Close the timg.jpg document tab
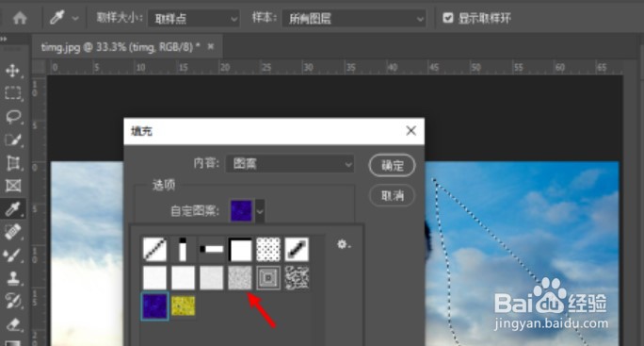This screenshot has width=644, height=346. [211, 46]
